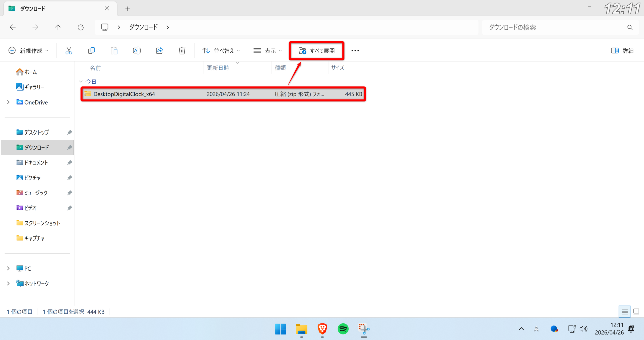The image size is (644, 340).
Task: Go up one folder level
Action: (58, 27)
